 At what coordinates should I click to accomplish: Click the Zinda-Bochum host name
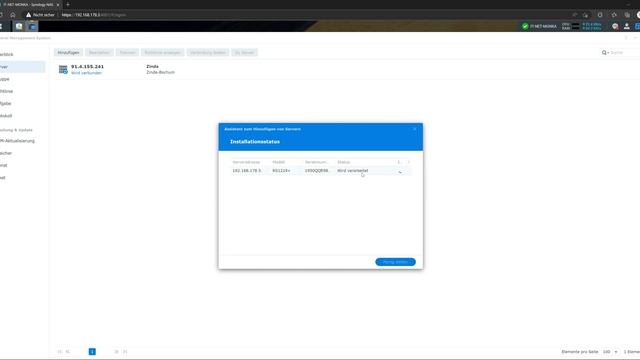(x=160, y=72)
